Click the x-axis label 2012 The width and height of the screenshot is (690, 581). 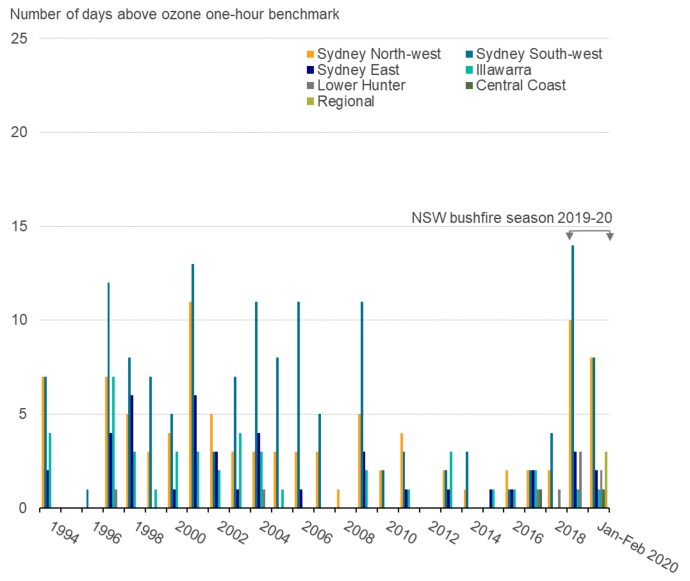tap(444, 533)
